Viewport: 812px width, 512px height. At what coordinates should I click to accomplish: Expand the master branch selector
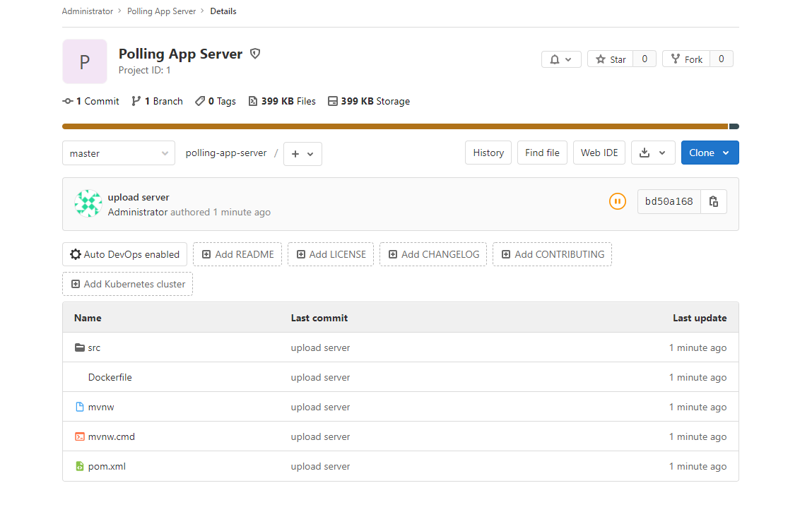[x=119, y=153]
